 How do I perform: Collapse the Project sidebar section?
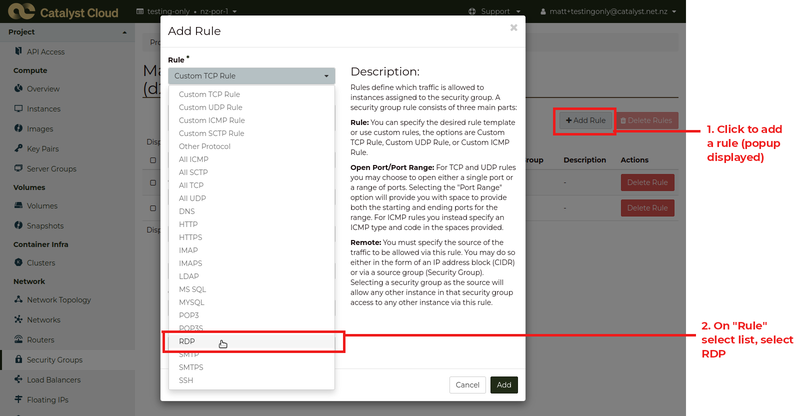[67, 32]
